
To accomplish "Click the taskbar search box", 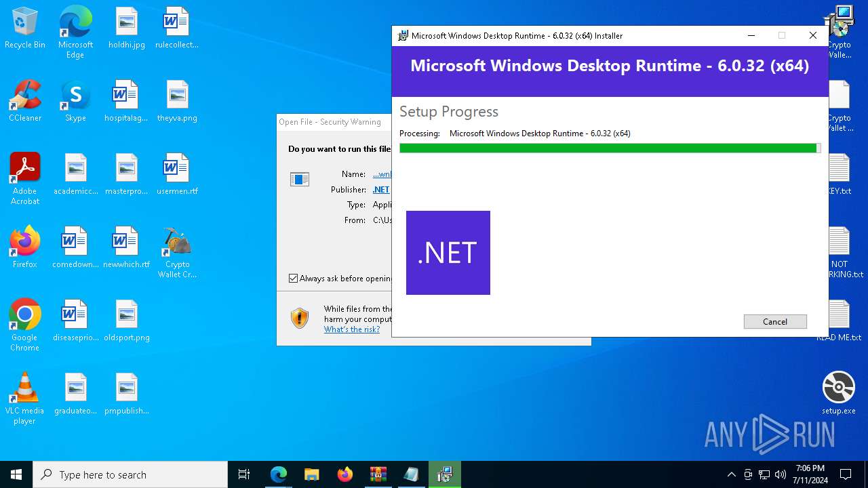I will click(130, 474).
